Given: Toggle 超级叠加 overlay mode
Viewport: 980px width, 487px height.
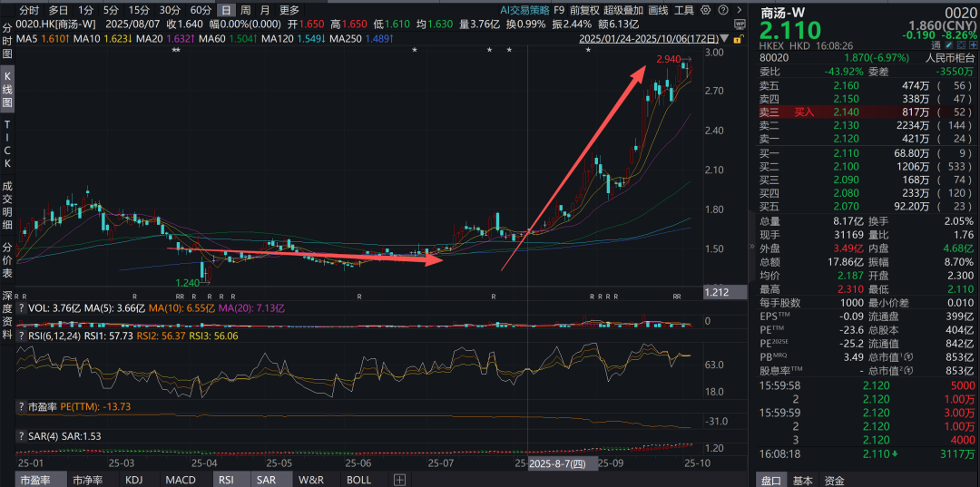Looking at the screenshot, I should coord(623,10).
